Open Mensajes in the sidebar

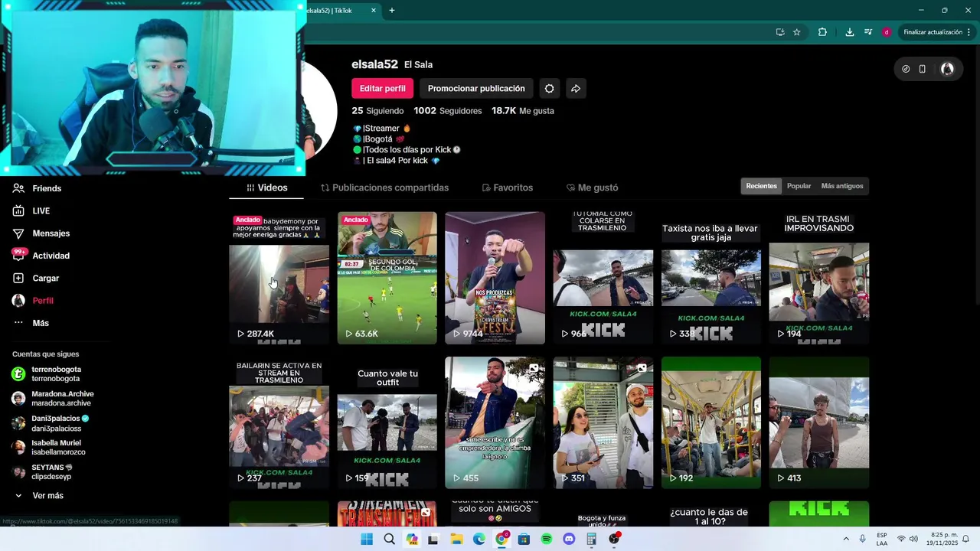coord(41,233)
